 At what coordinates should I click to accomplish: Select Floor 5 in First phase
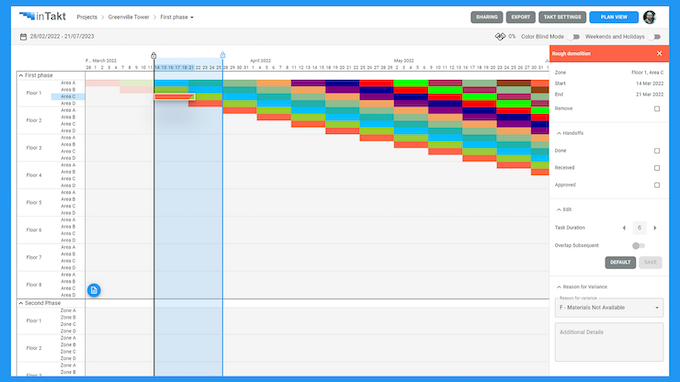coord(34,202)
